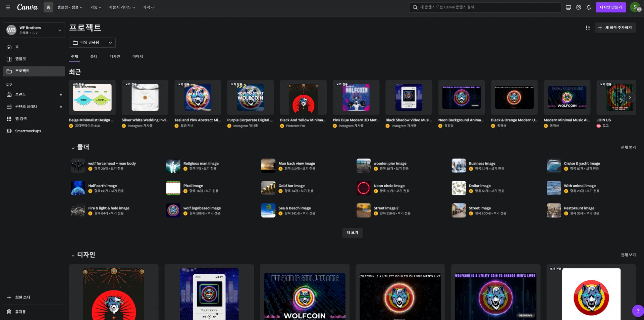
Task: Open 프로젝트 in the sidebar
Action: (34, 71)
